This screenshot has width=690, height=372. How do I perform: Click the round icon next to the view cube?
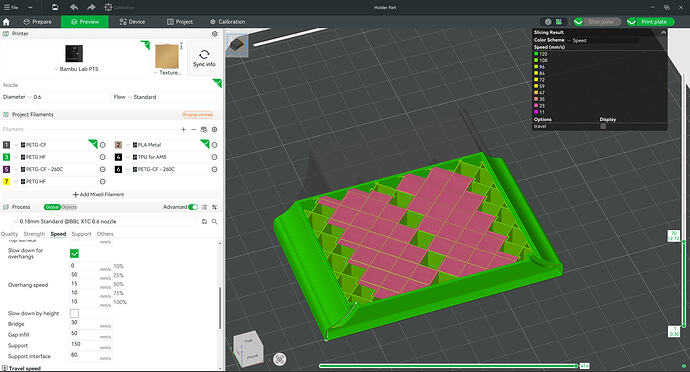click(279, 359)
